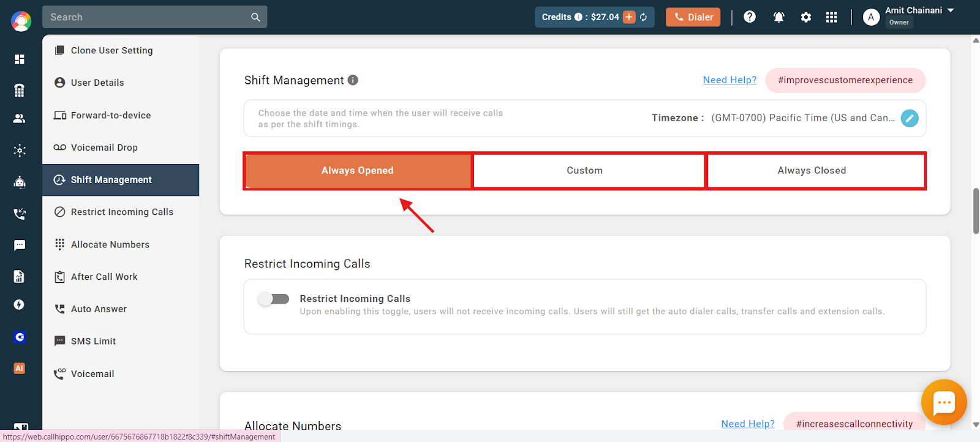The image size is (980, 442).
Task: Open the bot icon in left rail
Action: point(20,182)
